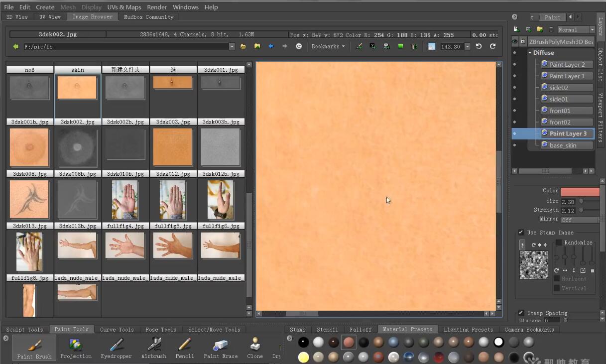
Task: Switch to the UV View tab
Action: click(50, 17)
